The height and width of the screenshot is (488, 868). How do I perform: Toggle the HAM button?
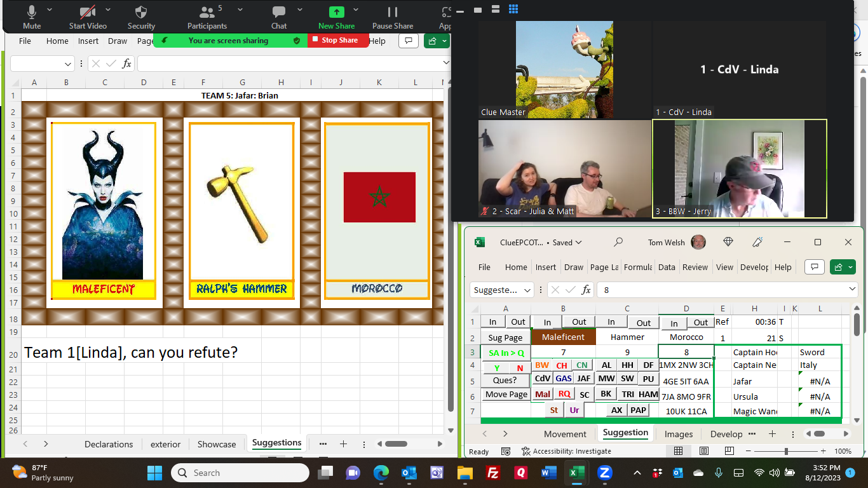click(648, 394)
